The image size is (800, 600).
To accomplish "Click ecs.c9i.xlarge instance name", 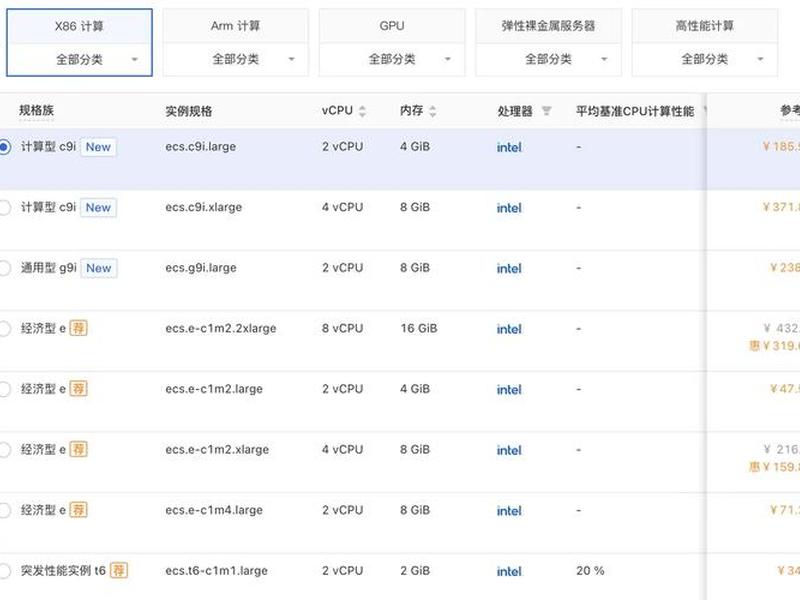I will pos(204,208).
